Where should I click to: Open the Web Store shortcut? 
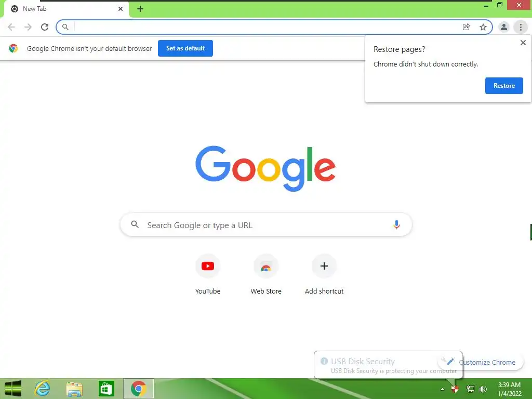[266, 274]
